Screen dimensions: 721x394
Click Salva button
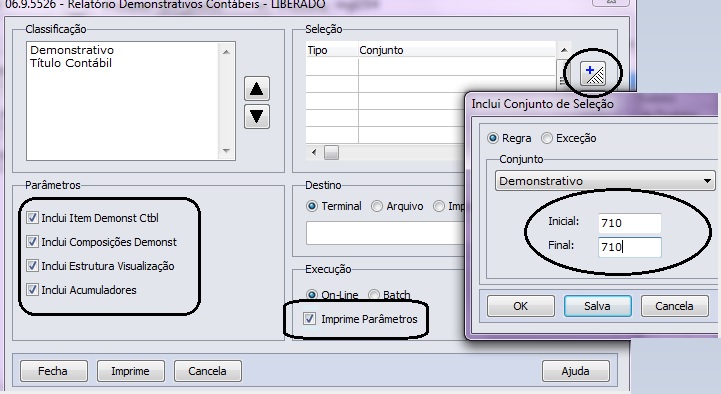coord(597,306)
